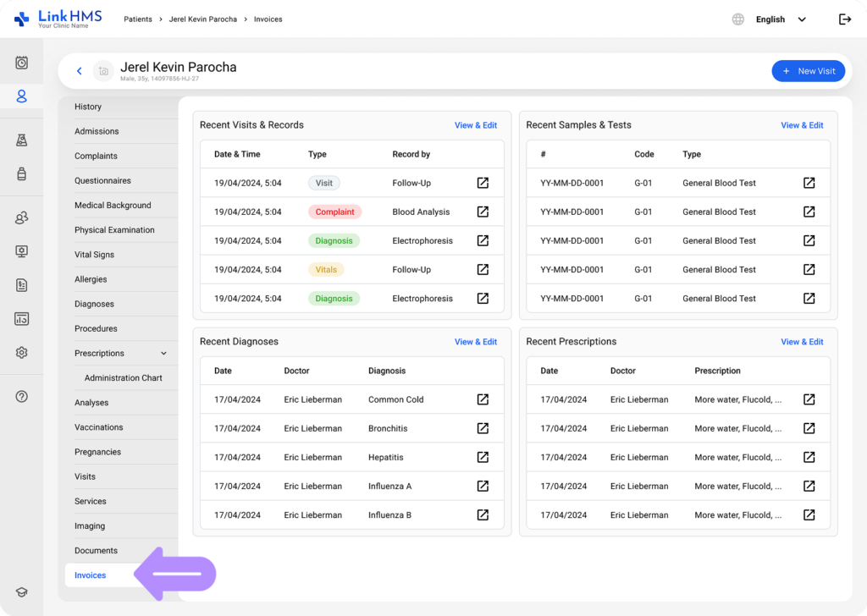
Task: Open the History section
Action: [x=88, y=107]
